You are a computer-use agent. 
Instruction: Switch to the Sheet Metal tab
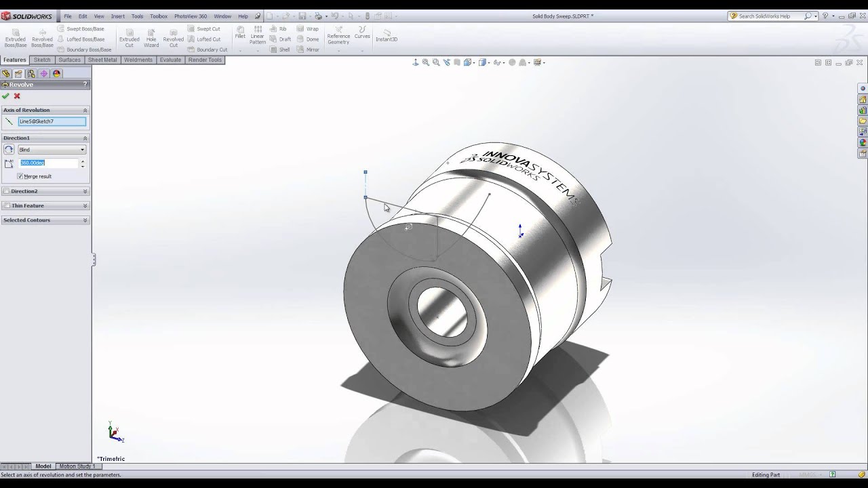[x=102, y=60]
